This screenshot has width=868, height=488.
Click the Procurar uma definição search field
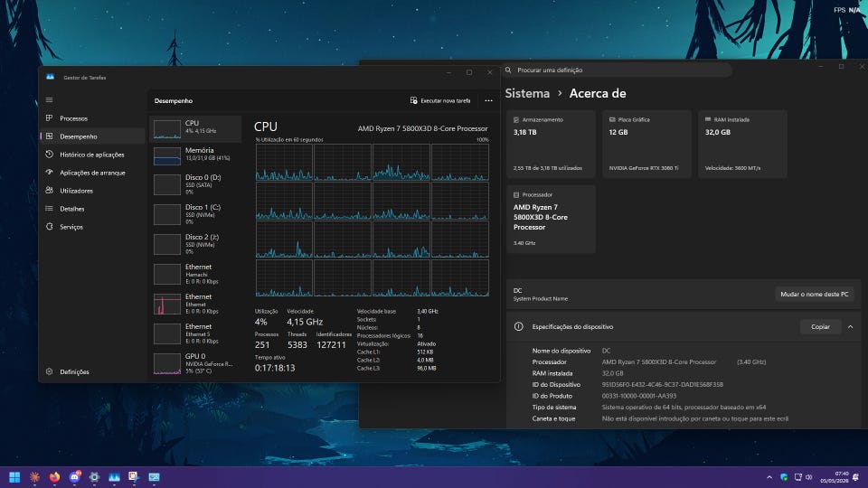618,70
